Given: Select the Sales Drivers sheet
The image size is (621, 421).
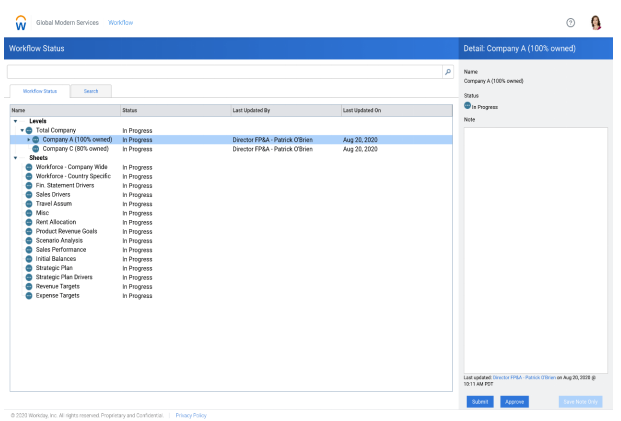Looking at the screenshot, I should tap(53, 194).
